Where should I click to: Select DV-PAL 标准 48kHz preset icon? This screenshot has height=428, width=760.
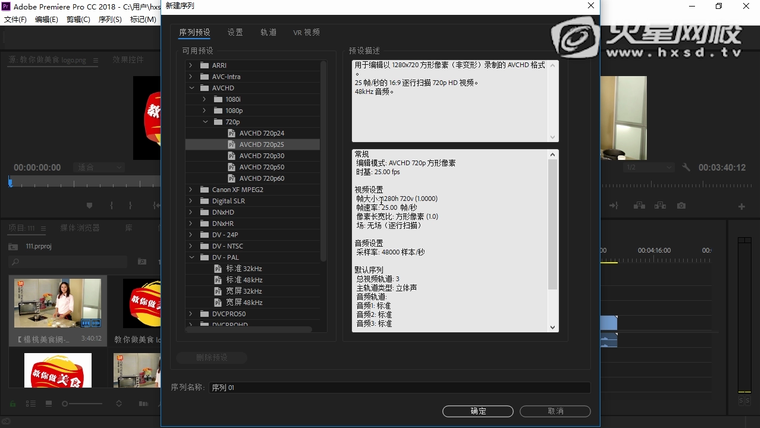[218, 280]
